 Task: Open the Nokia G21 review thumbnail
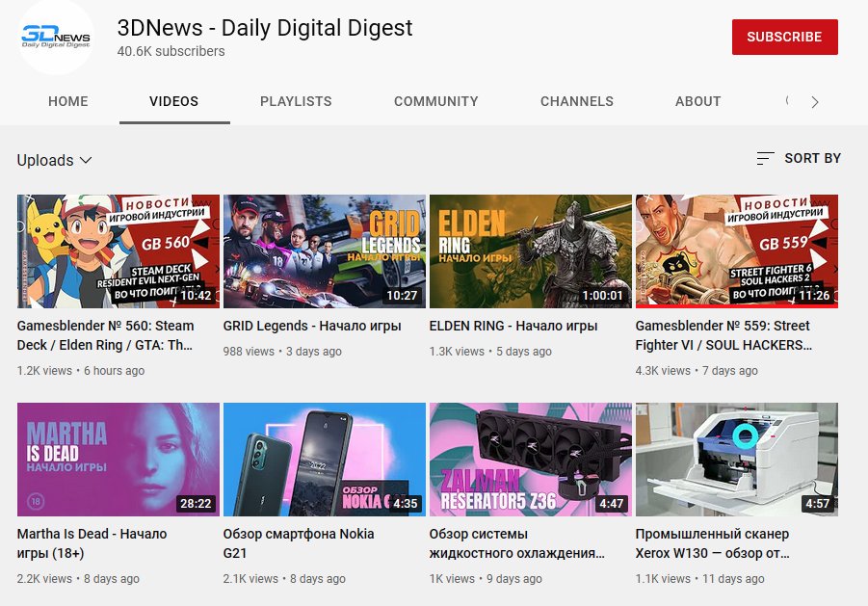[x=325, y=460]
